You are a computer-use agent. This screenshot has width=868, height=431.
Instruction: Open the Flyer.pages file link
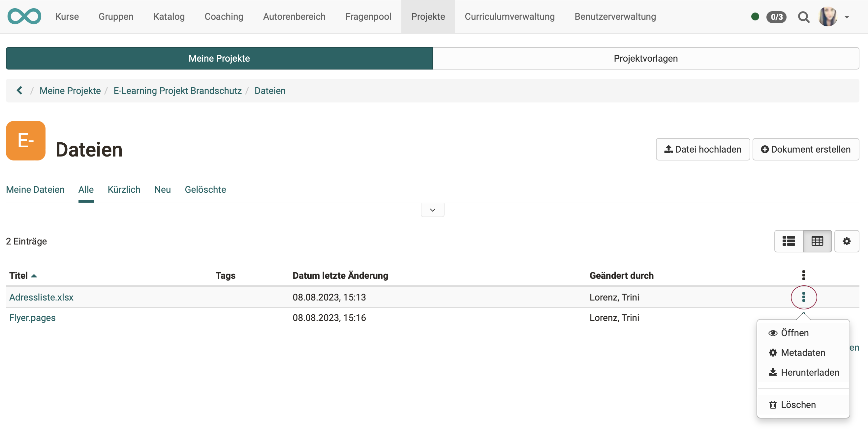coord(32,318)
